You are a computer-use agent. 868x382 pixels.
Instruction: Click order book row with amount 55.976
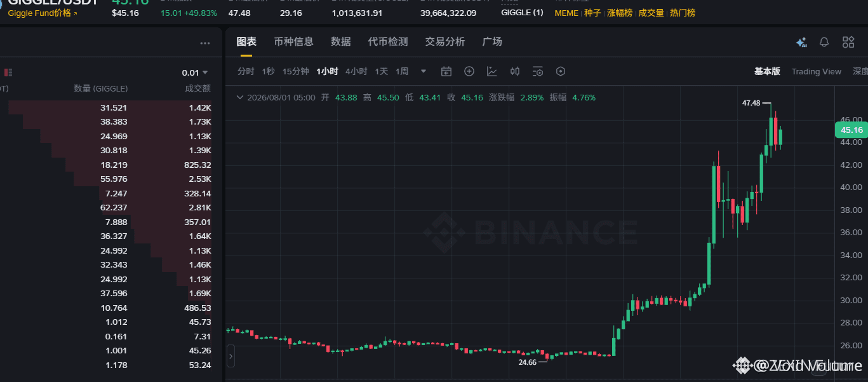pos(106,179)
